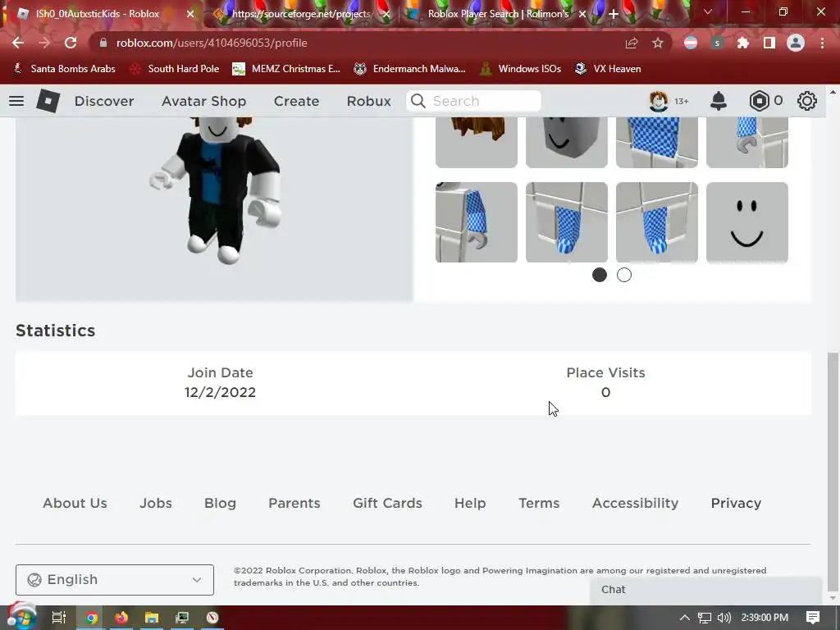
Task: Open Privacy footer link
Action: (736, 503)
